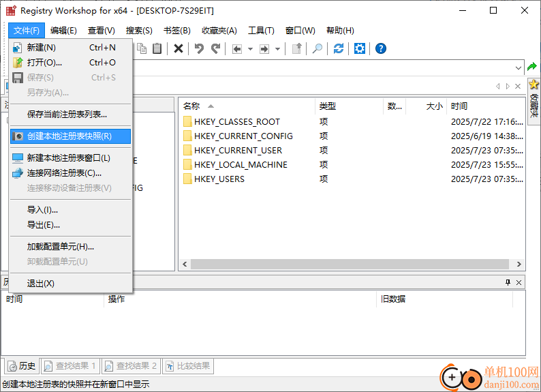Pin the history panel with pushpin icon

(508, 283)
